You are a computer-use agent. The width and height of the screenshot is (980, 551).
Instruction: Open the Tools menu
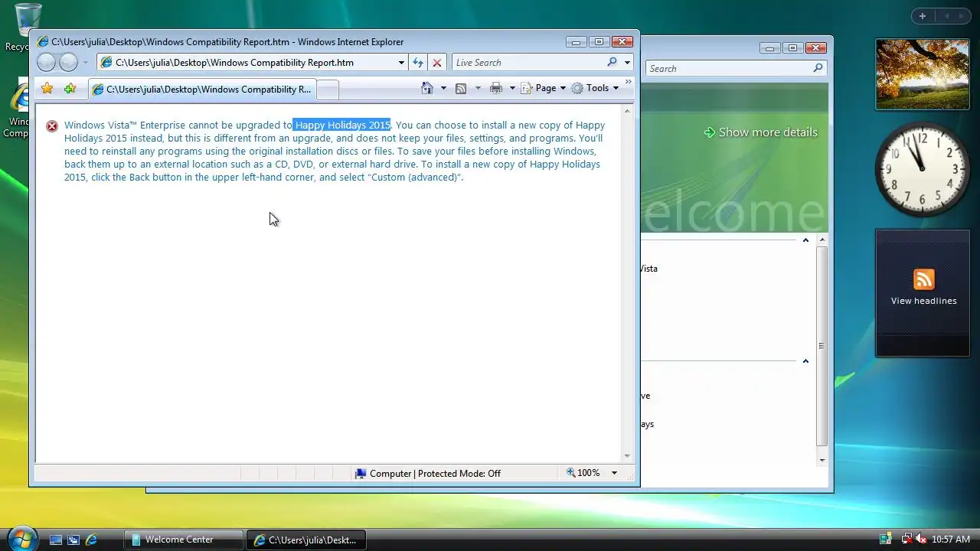595,88
